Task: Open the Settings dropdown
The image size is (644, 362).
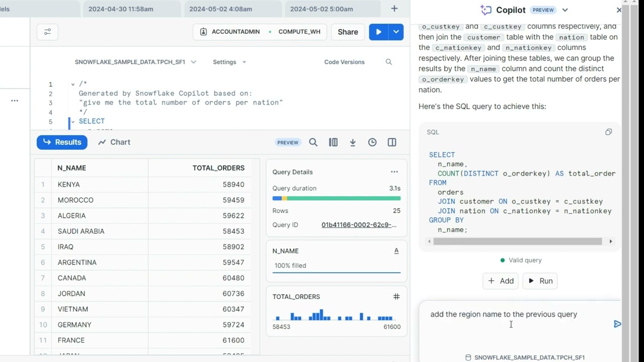Action: coord(229,62)
